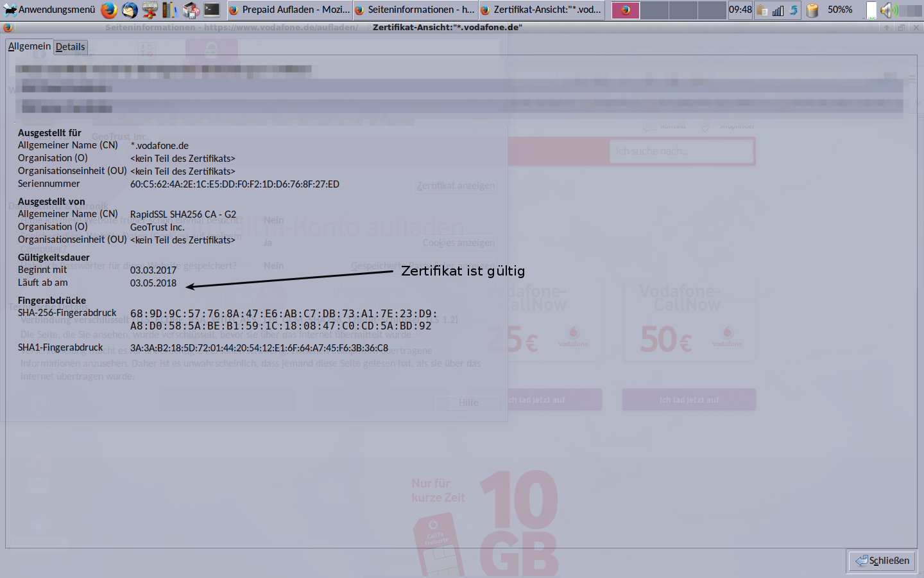
Task: Select issuer name RapidSSL SHA256 CA - G2
Action: point(183,215)
